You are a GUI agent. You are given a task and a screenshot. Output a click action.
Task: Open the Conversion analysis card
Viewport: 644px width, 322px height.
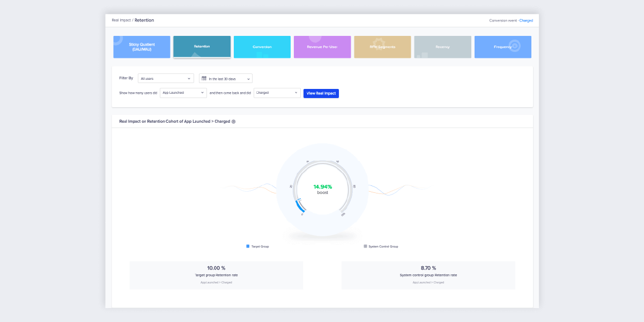[x=262, y=47]
